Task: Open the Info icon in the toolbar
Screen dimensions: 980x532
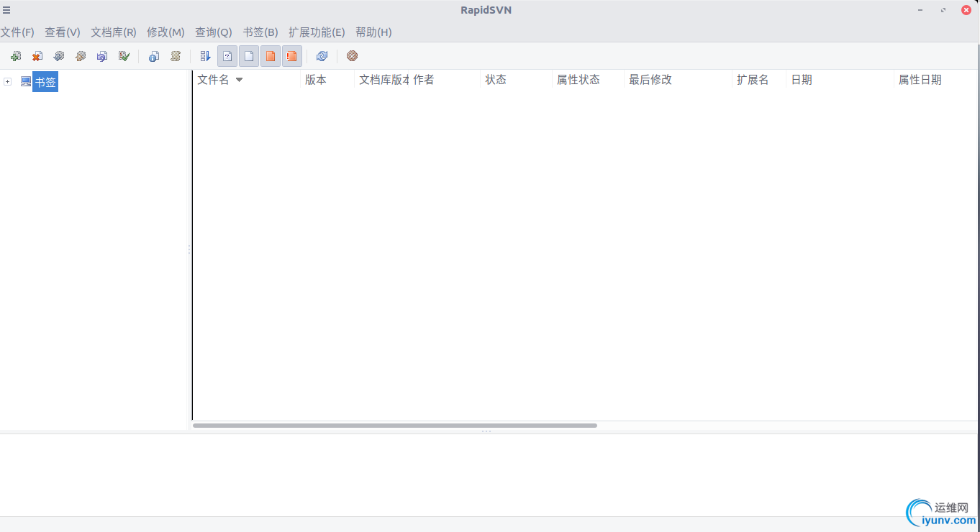Action: coord(153,56)
